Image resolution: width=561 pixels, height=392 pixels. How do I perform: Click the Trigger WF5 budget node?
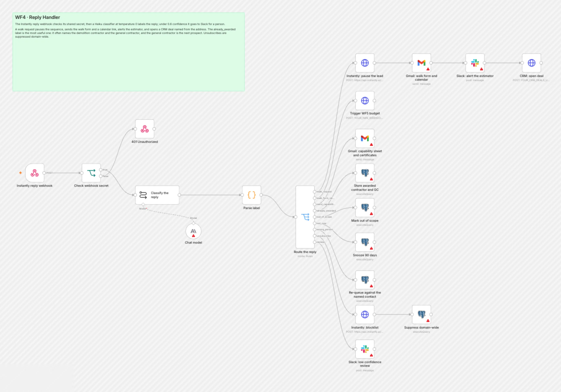click(365, 101)
